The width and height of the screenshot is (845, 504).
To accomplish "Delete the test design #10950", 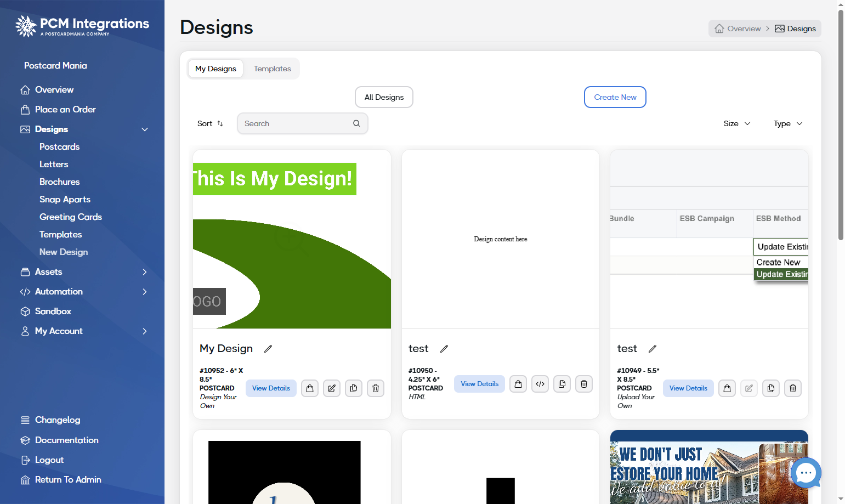I will tap(584, 384).
